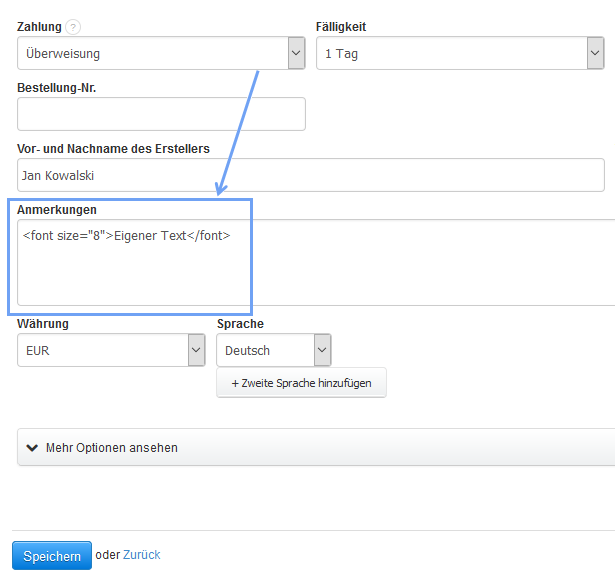The height and width of the screenshot is (583, 615).
Task: Open the Zahlung dropdown showing Überweisung
Action: [x=152, y=54]
